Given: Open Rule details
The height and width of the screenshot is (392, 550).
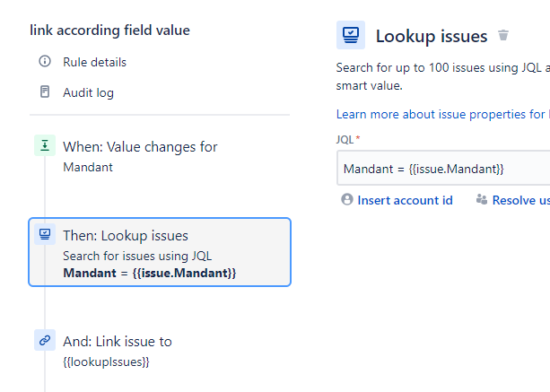Looking at the screenshot, I should [94, 62].
